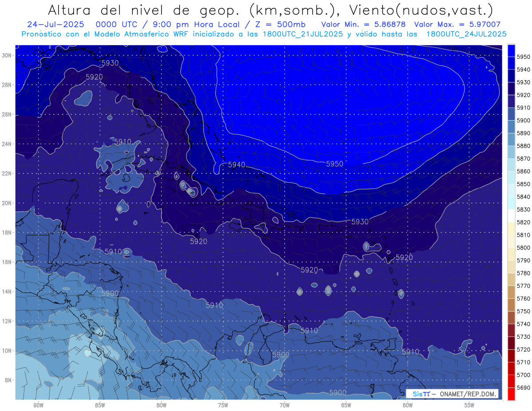The width and height of the screenshot is (532, 411).
Task: Click the '90W' longitude axis label
Action: tap(39, 406)
